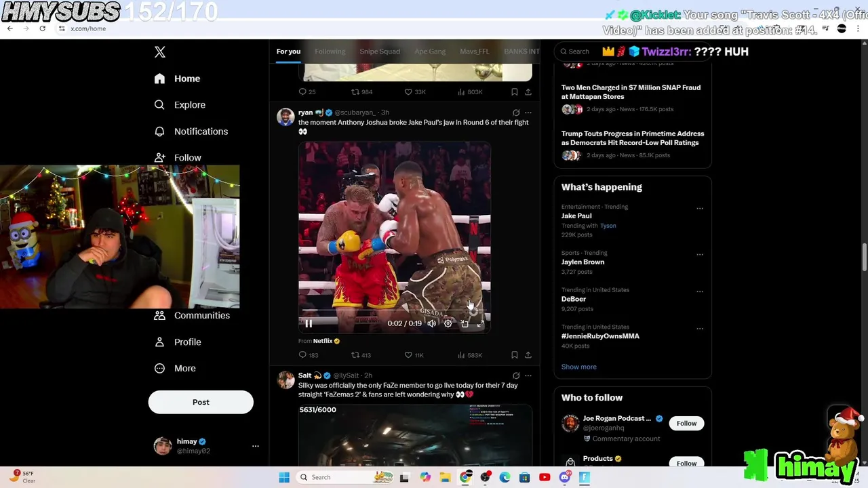Click the white Post button

(x=201, y=402)
